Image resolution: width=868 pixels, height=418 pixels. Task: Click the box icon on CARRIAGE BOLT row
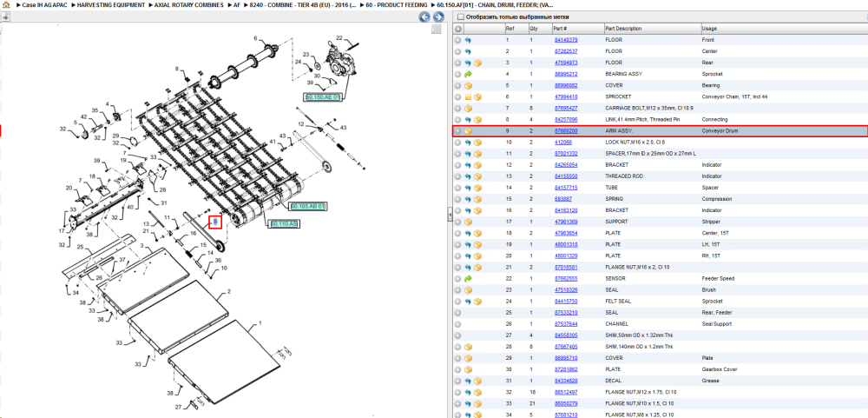(468, 109)
